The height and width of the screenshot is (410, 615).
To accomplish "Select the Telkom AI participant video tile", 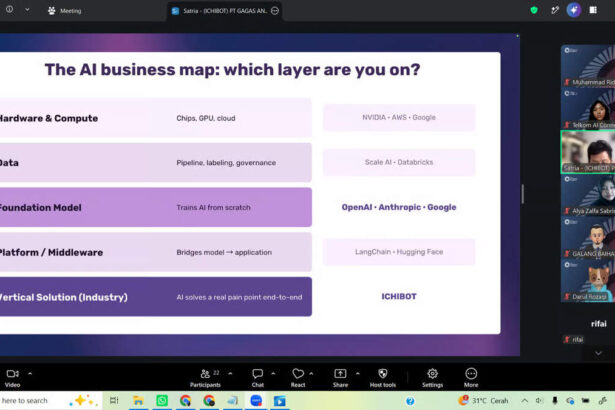I will (x=588, y=109).
